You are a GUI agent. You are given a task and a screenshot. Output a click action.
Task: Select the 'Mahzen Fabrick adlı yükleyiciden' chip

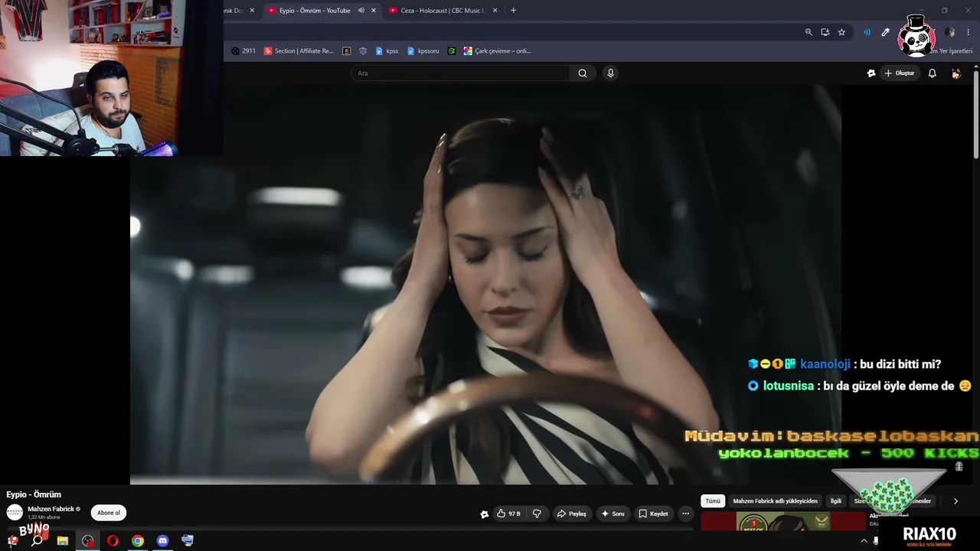[x=775, y=501]
